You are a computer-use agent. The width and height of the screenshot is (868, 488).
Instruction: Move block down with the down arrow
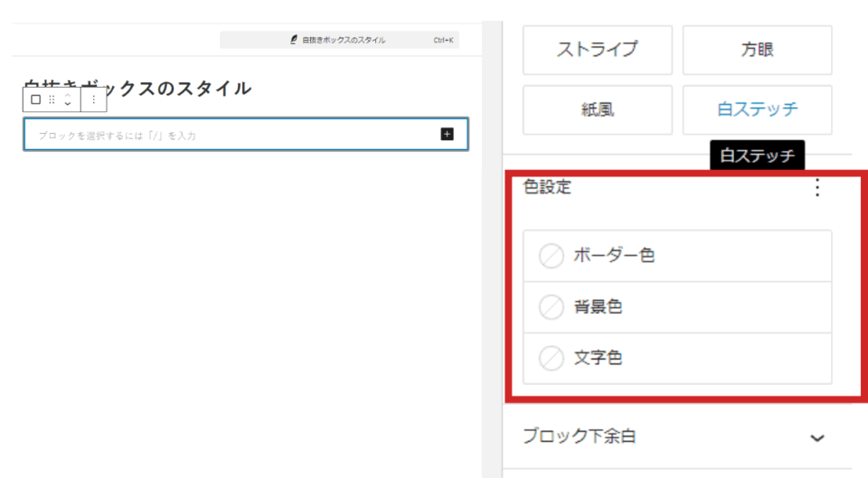coord(68,103)
